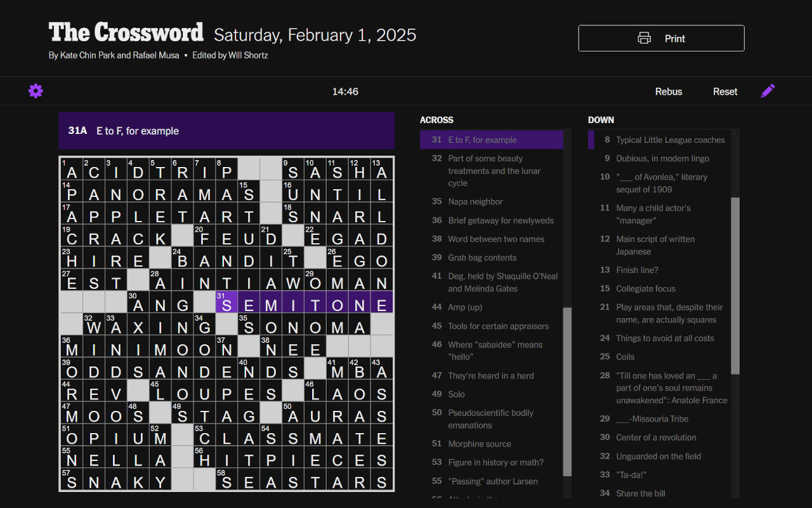
Task: Select clue 49 Across, Solo
Action: click(x=492, y=394)
